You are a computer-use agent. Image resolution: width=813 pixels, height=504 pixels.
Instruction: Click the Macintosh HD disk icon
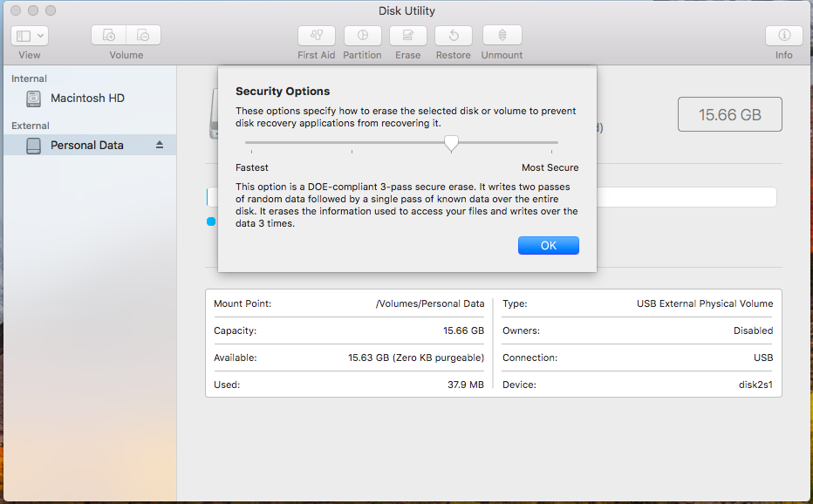[x=34, y=99]
